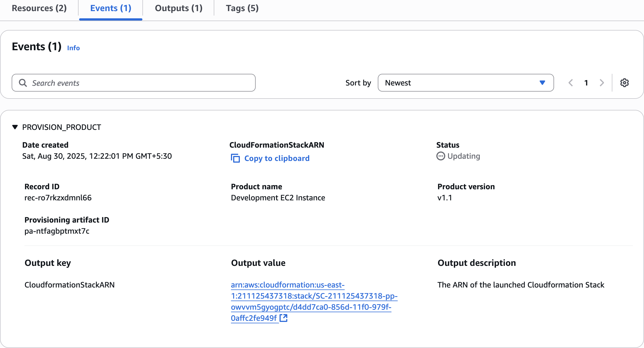Screen dimensions: 644x348
Task: Switch to the Resources (2) tab
Action: pyautogui.click(x=39, y=8)
